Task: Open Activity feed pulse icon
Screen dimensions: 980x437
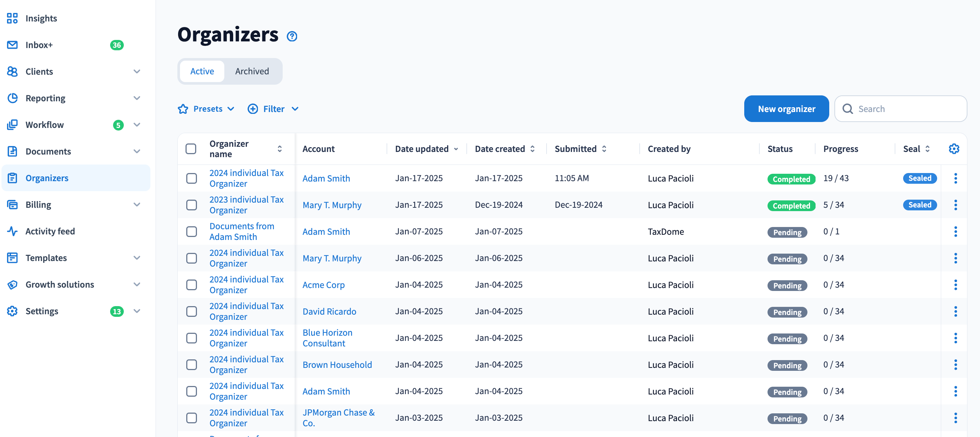Action: [12, 231]
